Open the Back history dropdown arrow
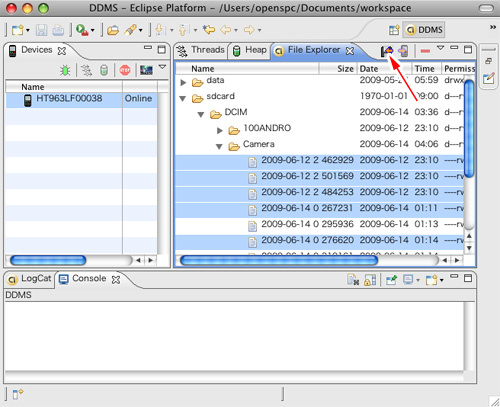 (x=236, y=31)
